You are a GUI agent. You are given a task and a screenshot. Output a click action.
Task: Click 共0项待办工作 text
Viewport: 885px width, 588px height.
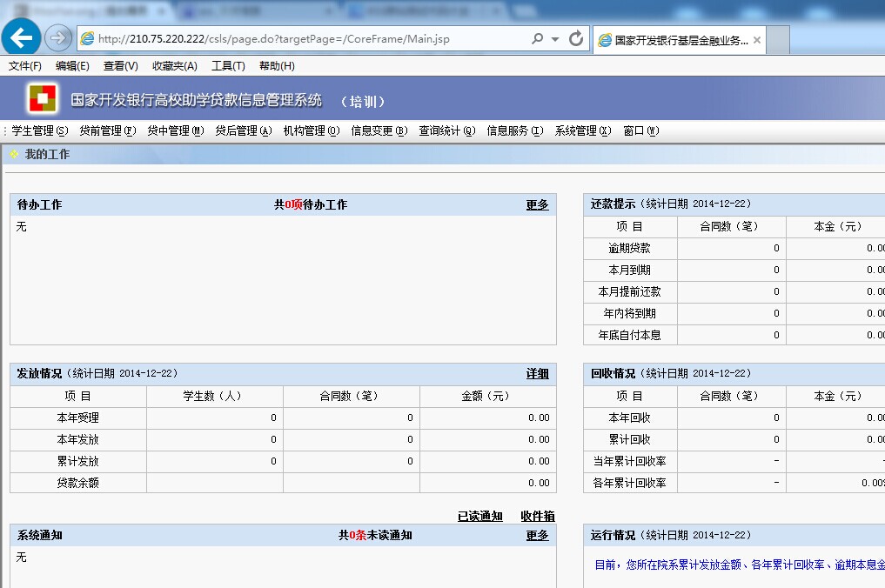311,204
